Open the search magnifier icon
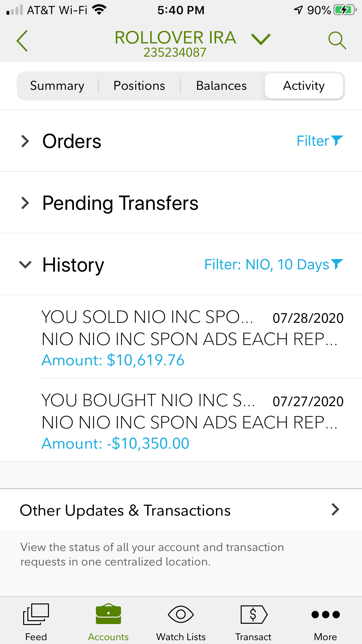The image size is (362, 644). 337,40
